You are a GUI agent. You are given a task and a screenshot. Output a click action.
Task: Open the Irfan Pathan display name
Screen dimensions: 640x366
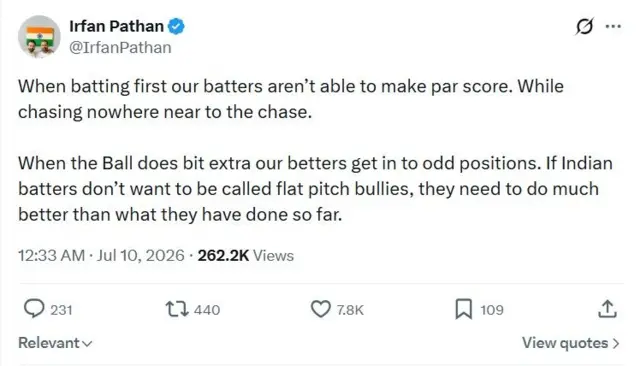116,27
